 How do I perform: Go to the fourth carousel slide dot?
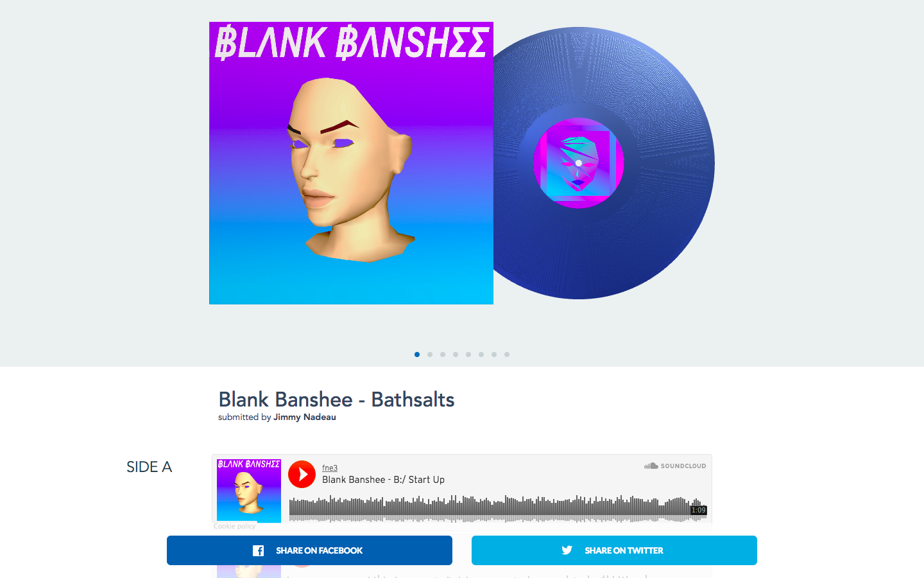pyautogui.click(x=456, y=355)
